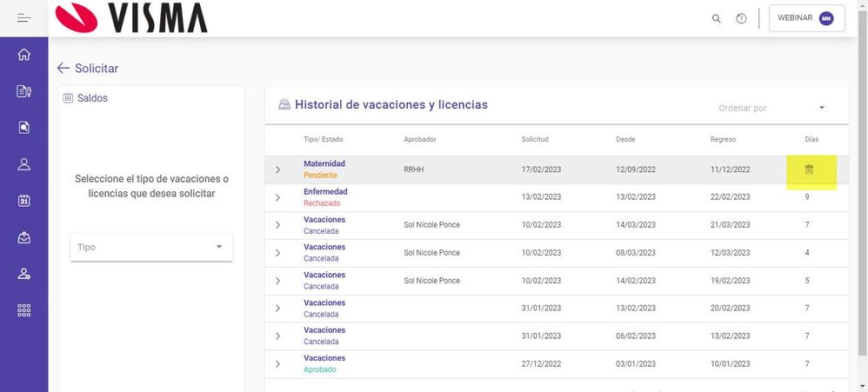Click the 4 days value
Image resolution: width=868 pixels, height=392 pixels.
[807, 253]
